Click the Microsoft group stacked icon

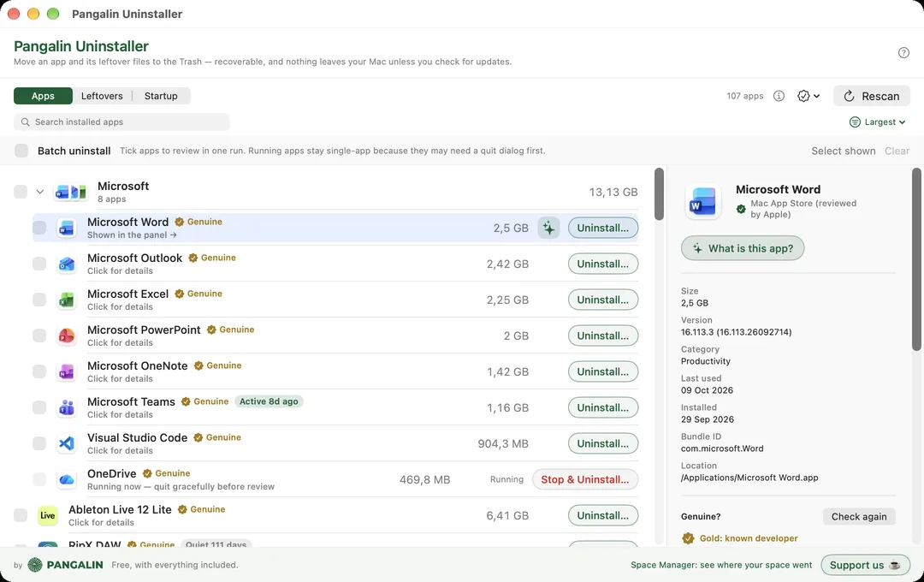pyautogui.click(x=70, y=192)
